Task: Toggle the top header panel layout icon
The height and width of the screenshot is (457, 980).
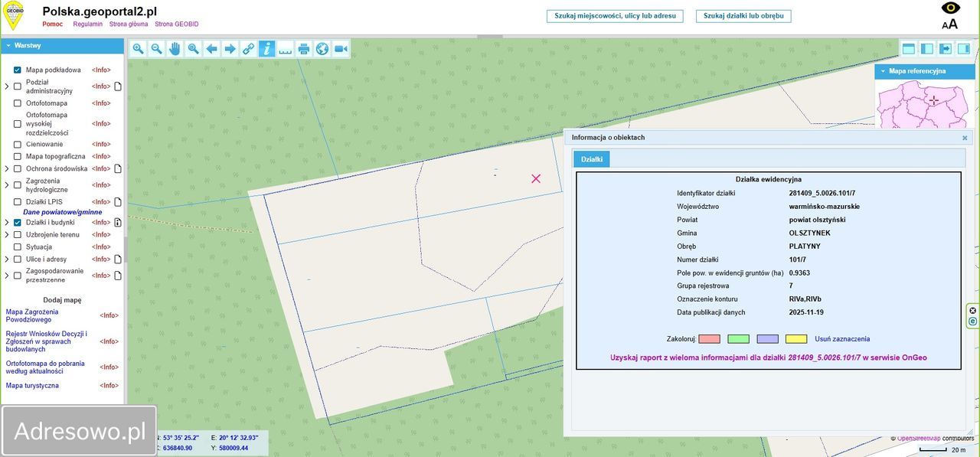Action: [909, 49]
